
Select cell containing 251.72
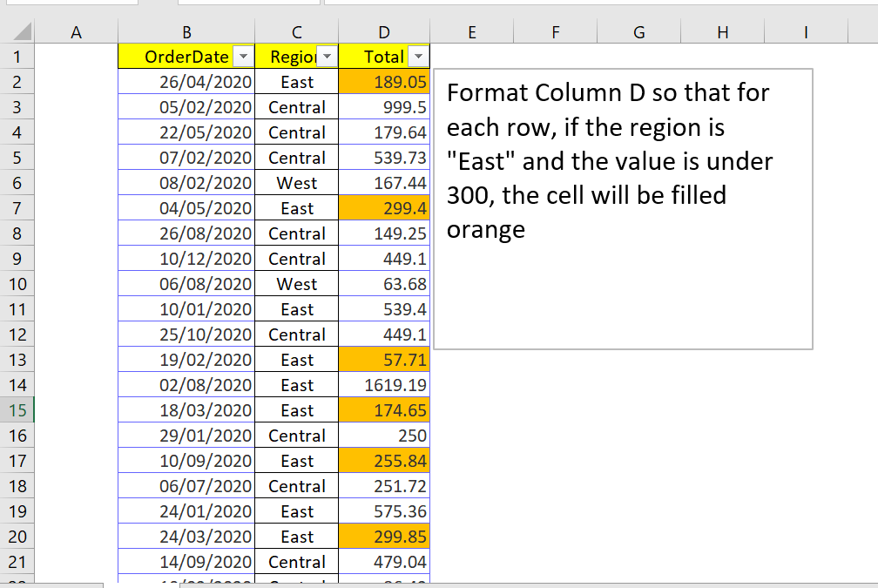click(x=384, y=486)
